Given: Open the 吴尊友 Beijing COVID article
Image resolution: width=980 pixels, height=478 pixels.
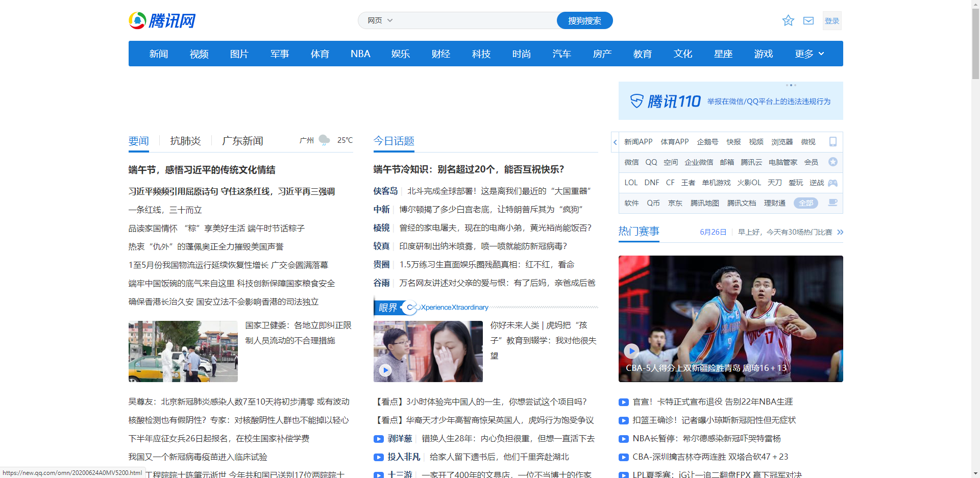Looking at the screenshot, I should [x=239, y=402].
